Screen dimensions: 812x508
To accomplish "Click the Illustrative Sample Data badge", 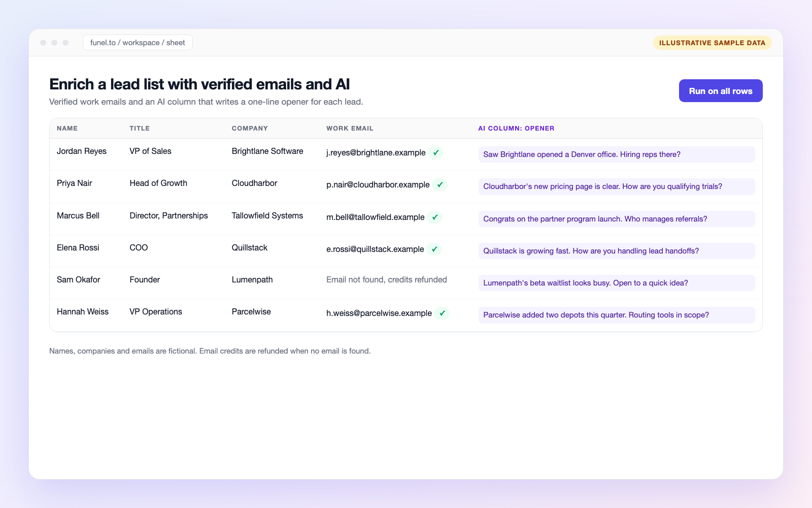I will coord(713,43).
